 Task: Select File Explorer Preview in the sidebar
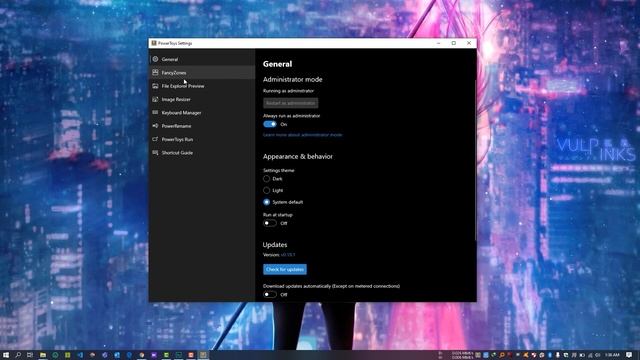[x=202, y=86]
